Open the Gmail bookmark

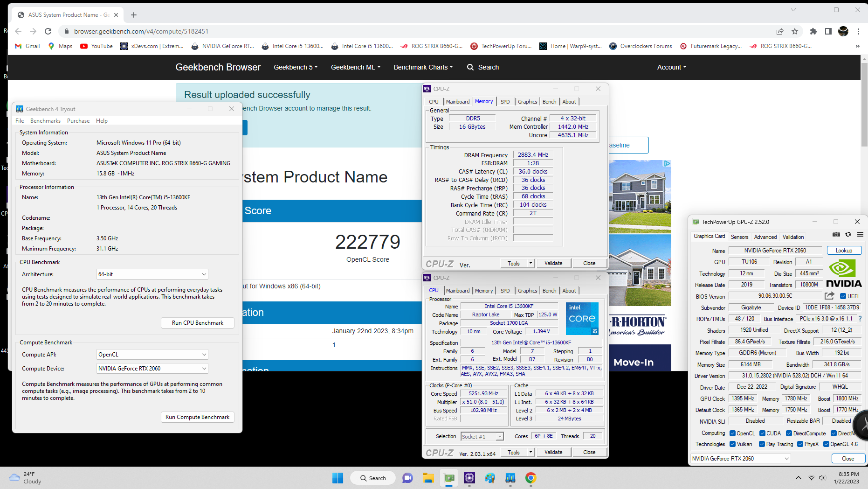pyautogui.click(x=28, y=46)
